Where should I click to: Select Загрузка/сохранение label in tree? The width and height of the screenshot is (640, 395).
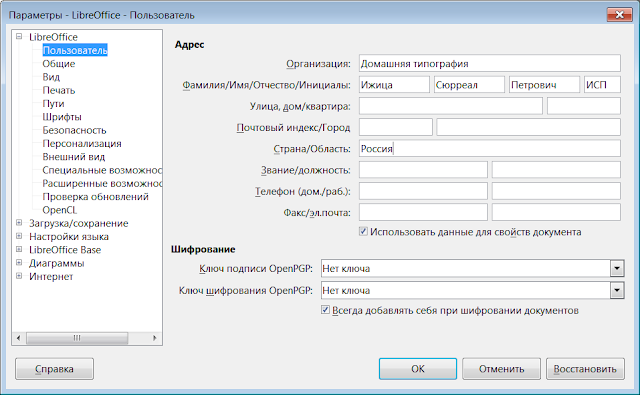79,223
